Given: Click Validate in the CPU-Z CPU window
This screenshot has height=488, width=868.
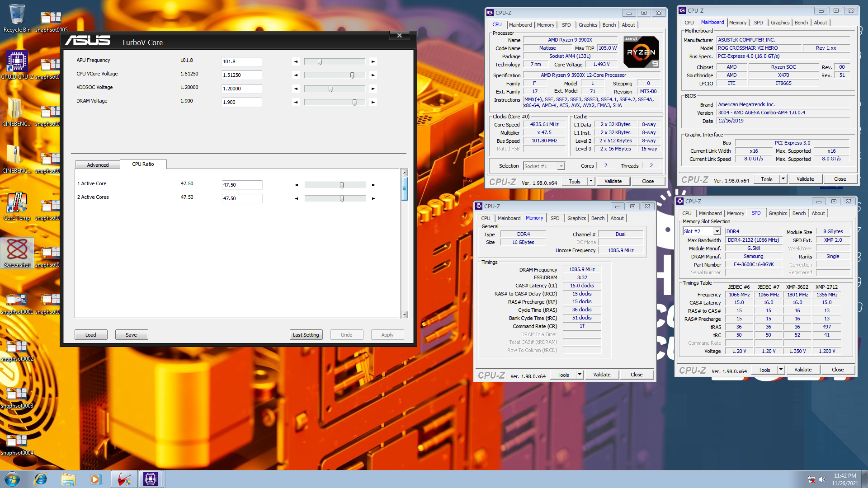Looking at the screenshot, I should coord(613,181).
